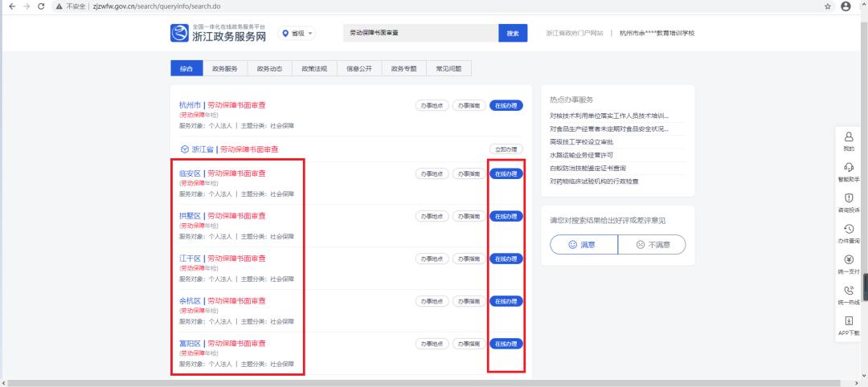Click the search input with 劳动保障书面审查

tap(420, 33)
